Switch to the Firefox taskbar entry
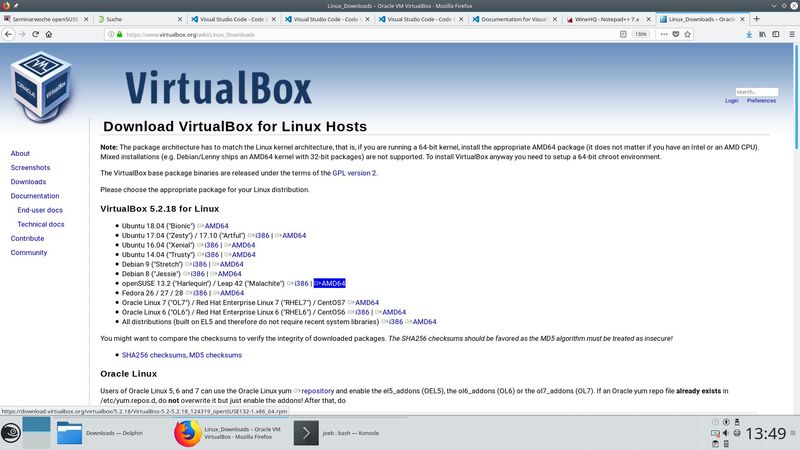The height and width of the screenshot is (450, 800). pyautogui.click(x=231, y=433)
